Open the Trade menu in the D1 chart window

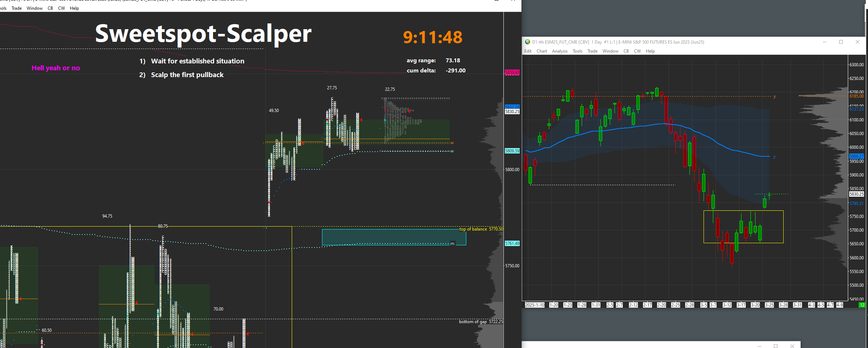592,51
